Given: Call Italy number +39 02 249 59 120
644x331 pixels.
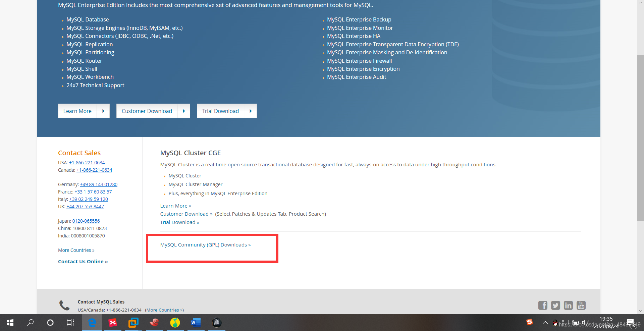Looking at the screenshot, I should click(89, 199).
